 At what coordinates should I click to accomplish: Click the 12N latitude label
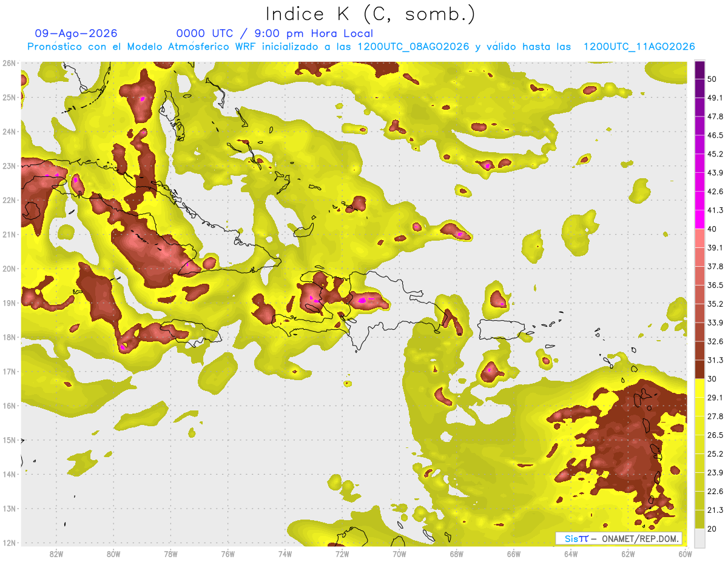click(9, 543)
